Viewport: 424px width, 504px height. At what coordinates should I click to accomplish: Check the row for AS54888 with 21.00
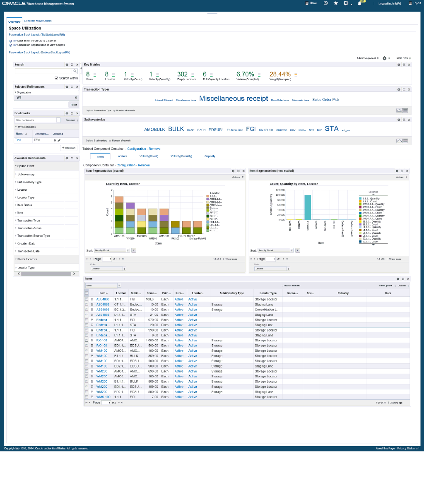point(87,315)
